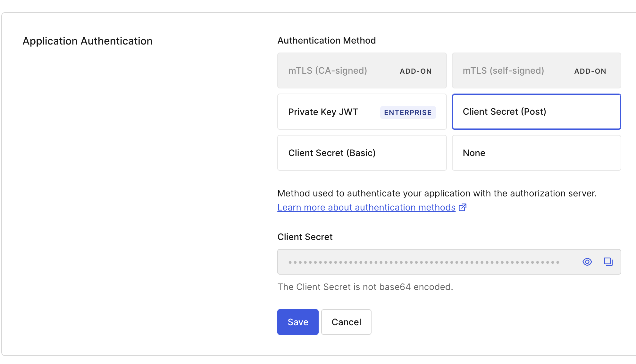Reveal the client secret with eye icon
Screen dimensions: 636x364
(587, 262)
